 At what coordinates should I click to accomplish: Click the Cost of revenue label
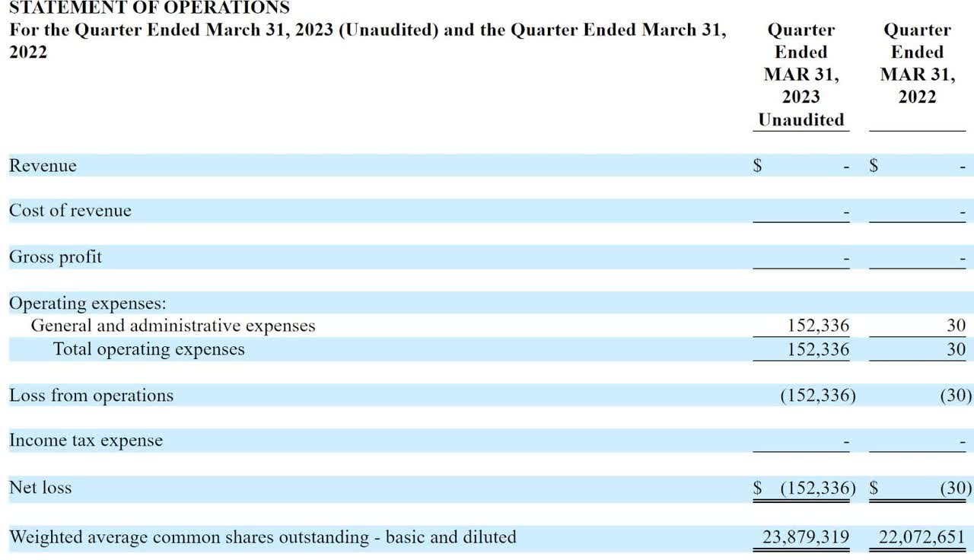[68, 211]
